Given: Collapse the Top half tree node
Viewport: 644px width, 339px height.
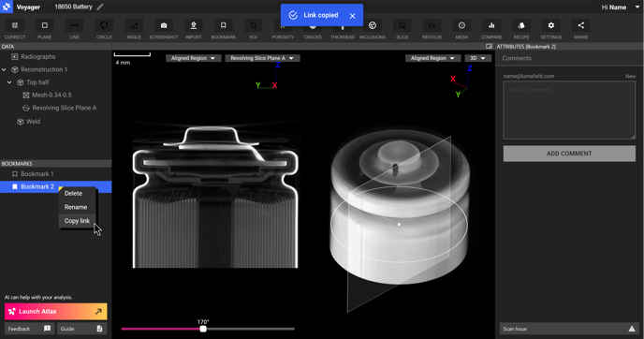Looking at the screenshot, I should tap(9, 82).
